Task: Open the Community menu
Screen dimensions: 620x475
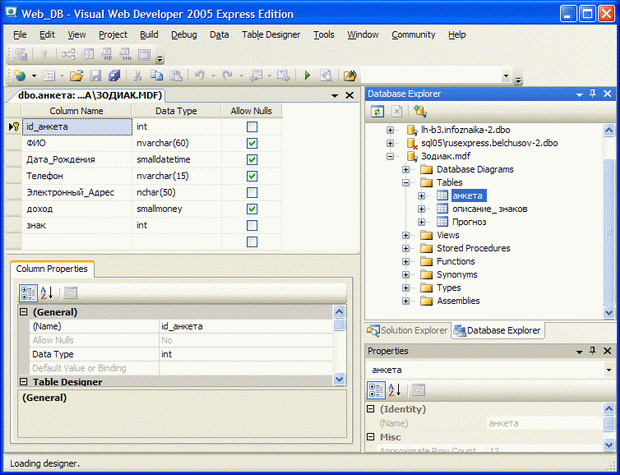Action: (x=413, y=34)
